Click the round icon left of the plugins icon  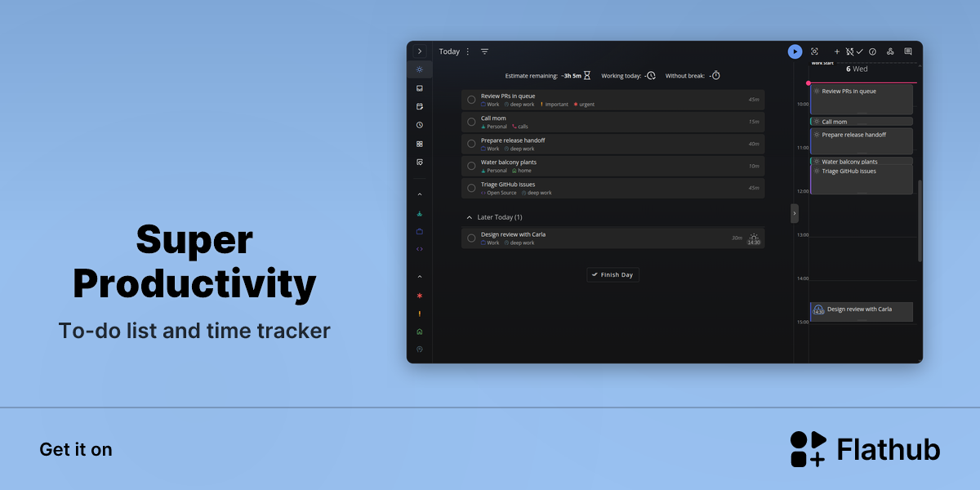872,51
